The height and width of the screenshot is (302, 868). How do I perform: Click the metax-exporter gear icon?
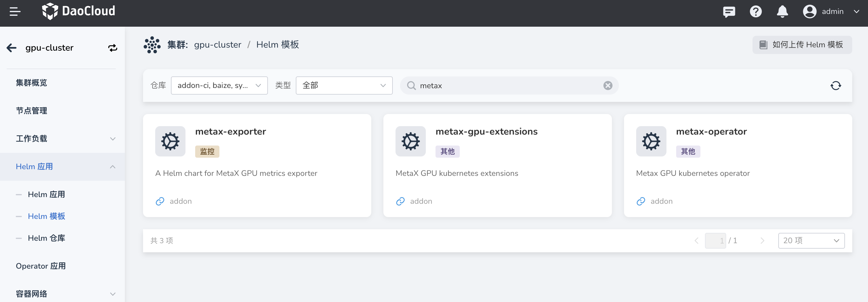coord(170,141)
